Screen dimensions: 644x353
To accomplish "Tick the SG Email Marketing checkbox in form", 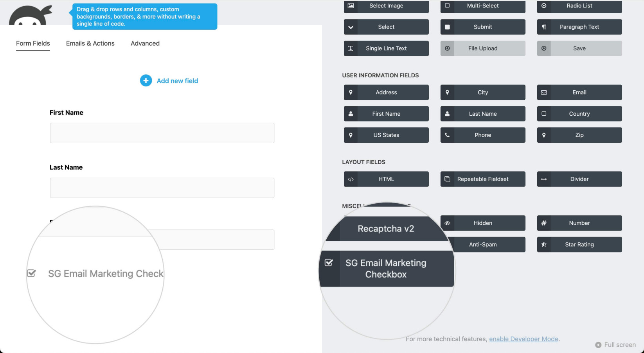I will click(31, 273).
